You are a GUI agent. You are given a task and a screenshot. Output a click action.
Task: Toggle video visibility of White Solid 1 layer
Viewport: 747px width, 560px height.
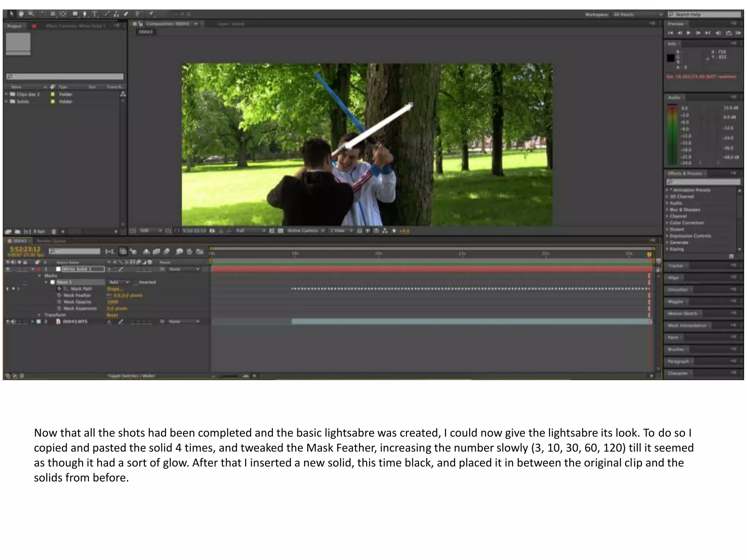[x=8, y=269]
